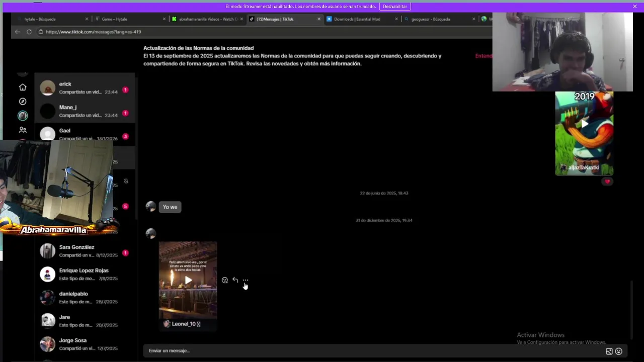Open the image attach icon in message box
This screenshot has width=644, height=362.
609,351
